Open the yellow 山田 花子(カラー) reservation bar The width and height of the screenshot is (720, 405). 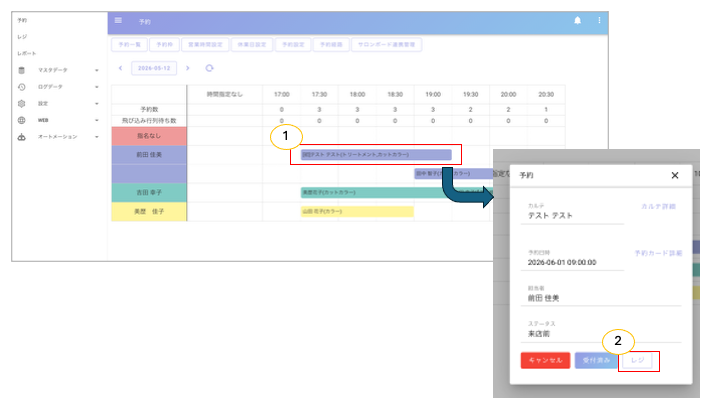click(x=357, y=211)
